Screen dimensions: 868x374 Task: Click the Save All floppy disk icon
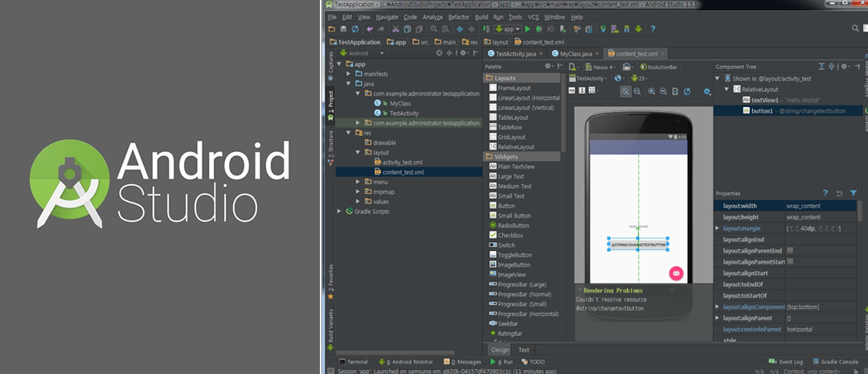(x=344, y=29)
